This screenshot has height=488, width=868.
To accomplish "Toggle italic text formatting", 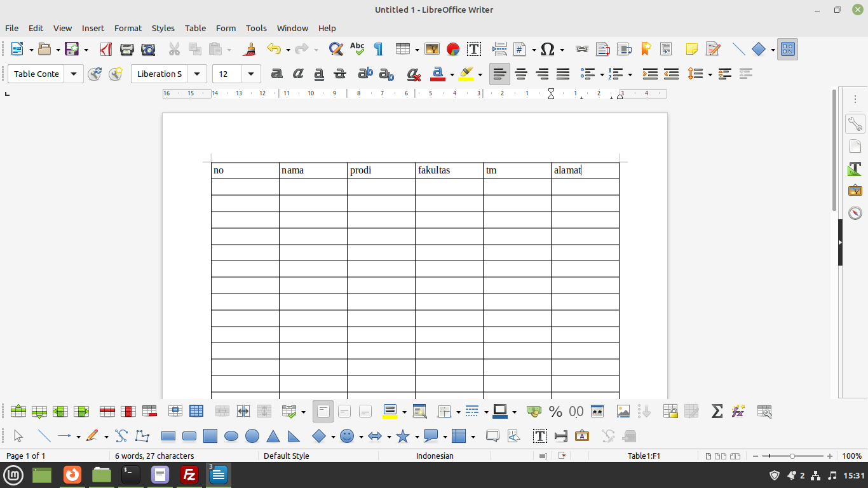I will (298, 74).
